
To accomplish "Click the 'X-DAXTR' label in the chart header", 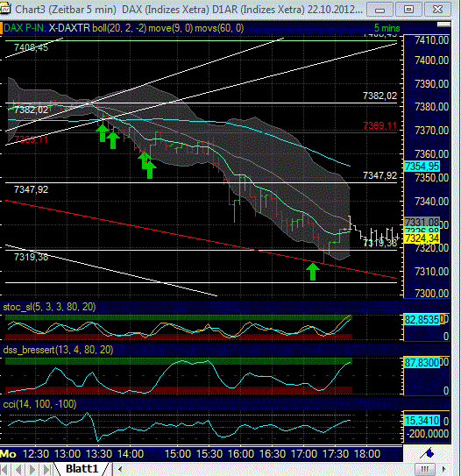I will pos(69,28).
